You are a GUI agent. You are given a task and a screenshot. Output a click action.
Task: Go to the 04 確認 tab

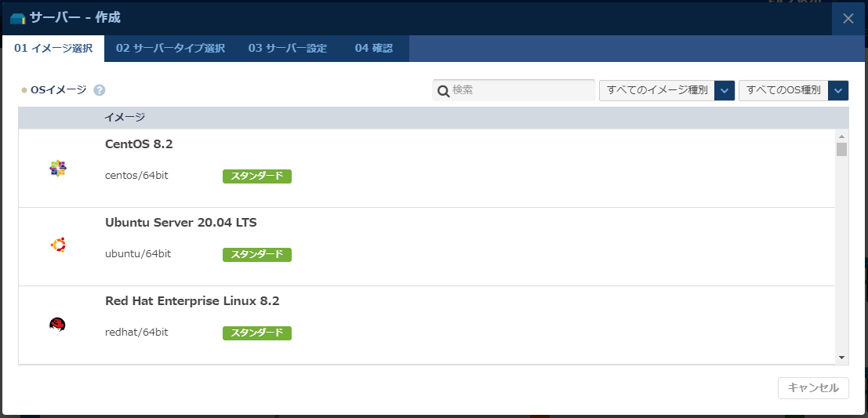pos(374,49)
